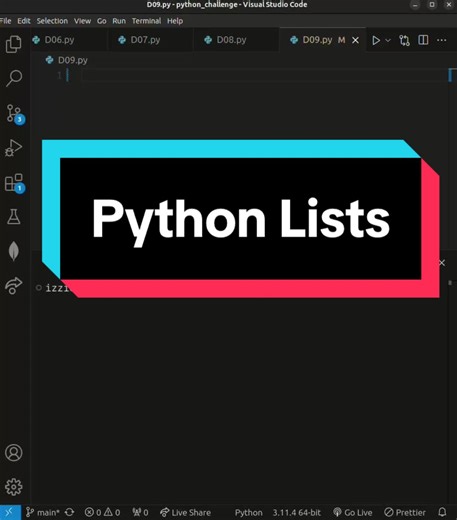Open notifications bell
The width and height of the screenshot is (457, 520).
pyautogui.click(x=442, y=512)
